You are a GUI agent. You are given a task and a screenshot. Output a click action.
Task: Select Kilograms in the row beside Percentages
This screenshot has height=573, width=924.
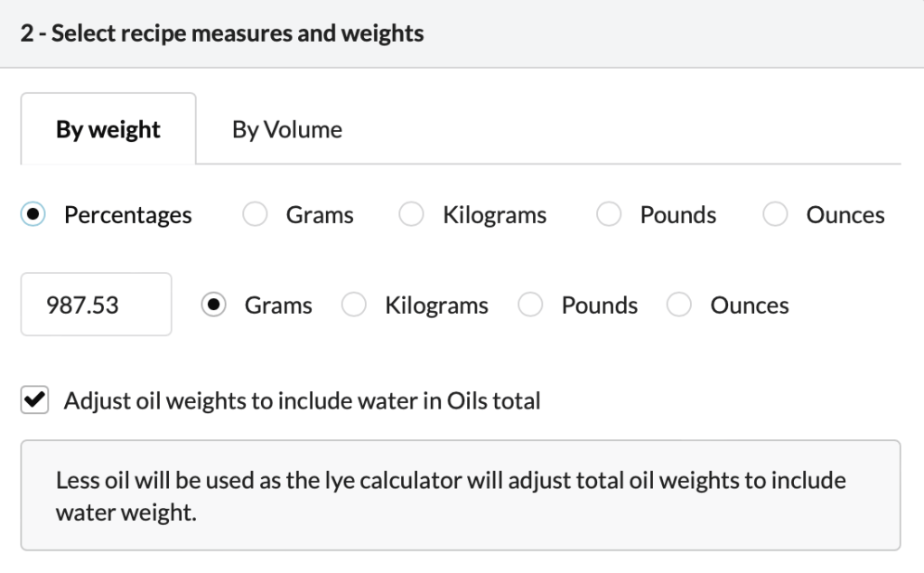[x=413, y=216]
